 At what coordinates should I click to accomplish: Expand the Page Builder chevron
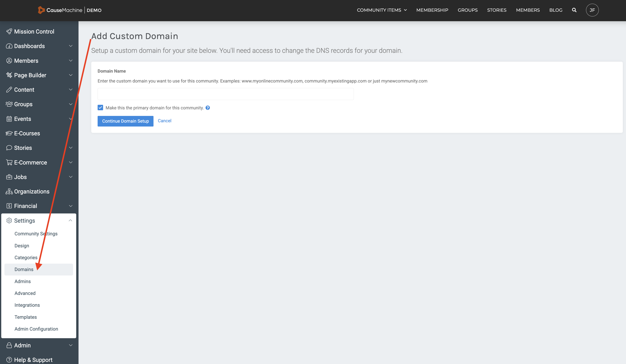click(71, 75)
